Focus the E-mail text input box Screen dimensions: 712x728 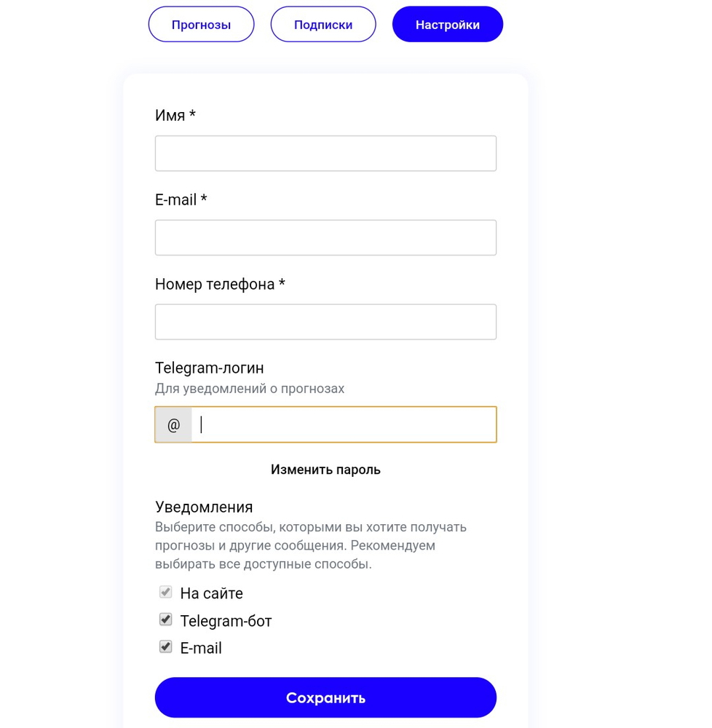tap(325, 238)
